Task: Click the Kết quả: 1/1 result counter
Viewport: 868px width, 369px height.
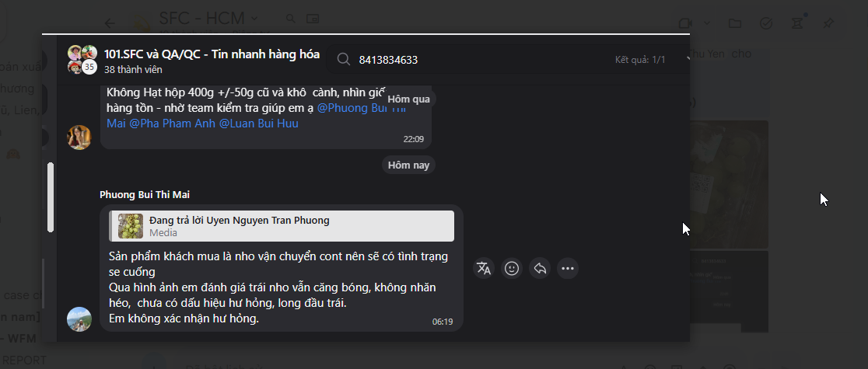Action: 640,60
